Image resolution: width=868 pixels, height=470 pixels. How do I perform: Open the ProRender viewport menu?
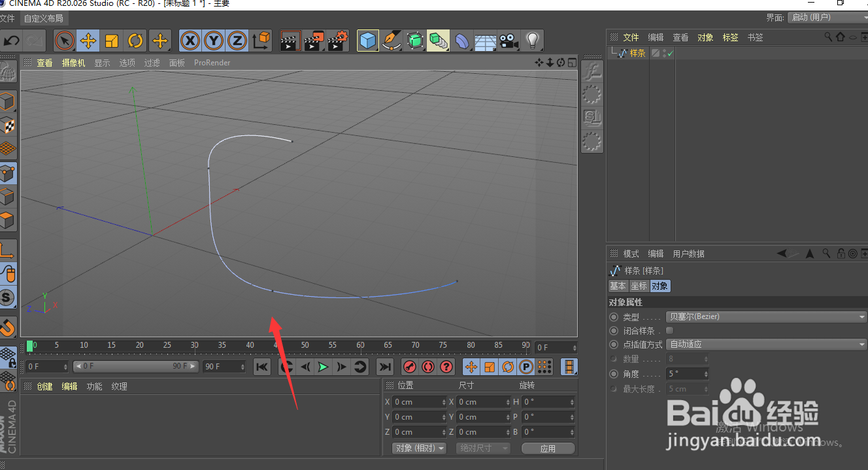pos(212,63)
